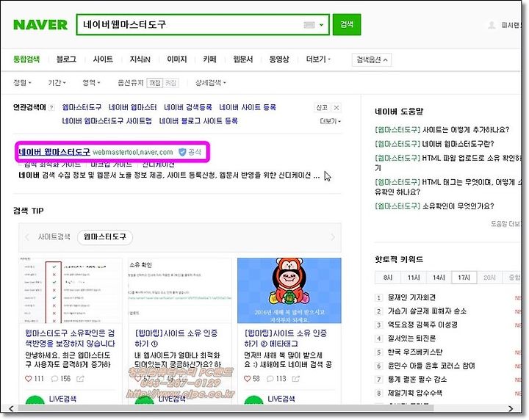
Task: Share the third tip card
Action: coord(296,379)
